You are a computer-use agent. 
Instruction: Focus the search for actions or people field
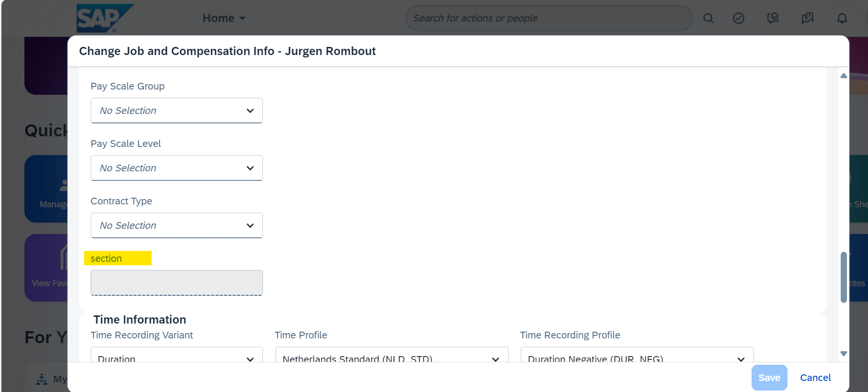pyautogui.click(x=548, y=18)
